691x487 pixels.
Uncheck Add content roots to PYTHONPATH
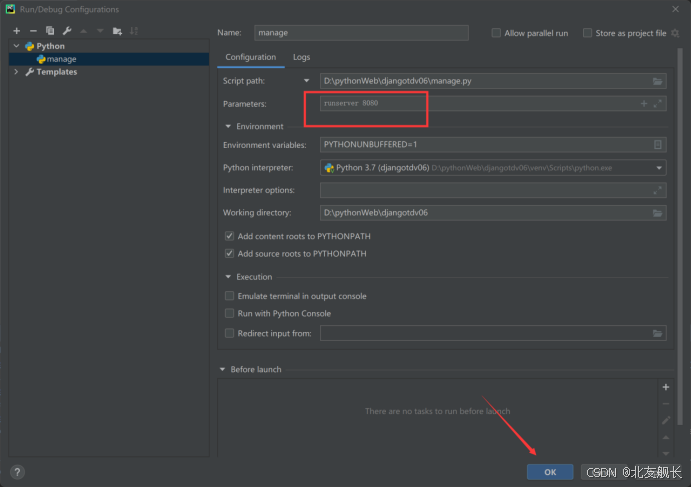229,236
